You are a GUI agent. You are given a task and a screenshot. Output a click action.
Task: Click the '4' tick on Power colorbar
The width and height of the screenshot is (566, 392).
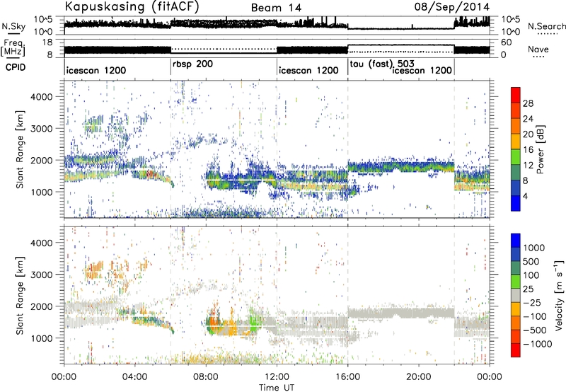point(526,196)
